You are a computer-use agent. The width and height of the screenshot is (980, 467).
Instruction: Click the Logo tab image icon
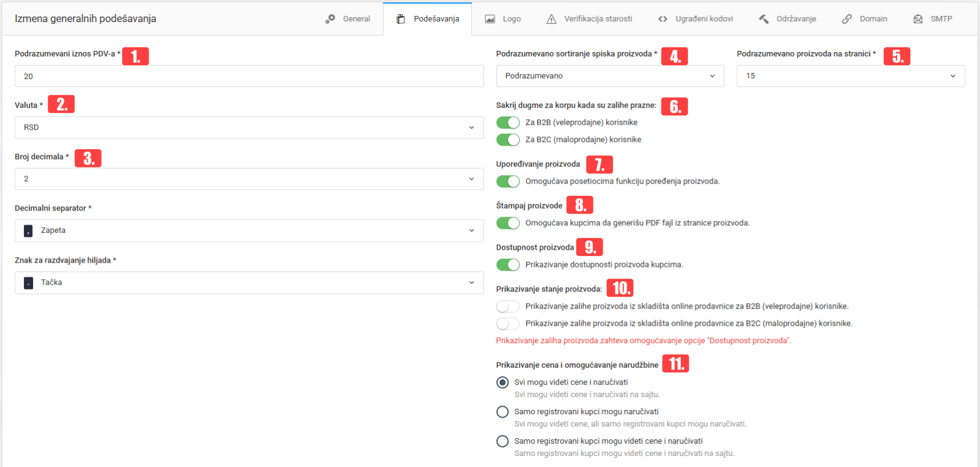(490, 19)
